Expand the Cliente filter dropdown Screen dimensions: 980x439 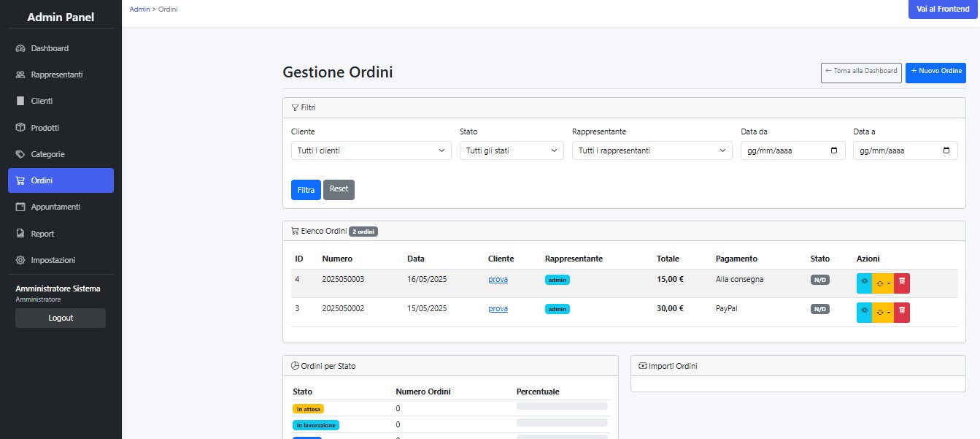(x=370, y=150)
